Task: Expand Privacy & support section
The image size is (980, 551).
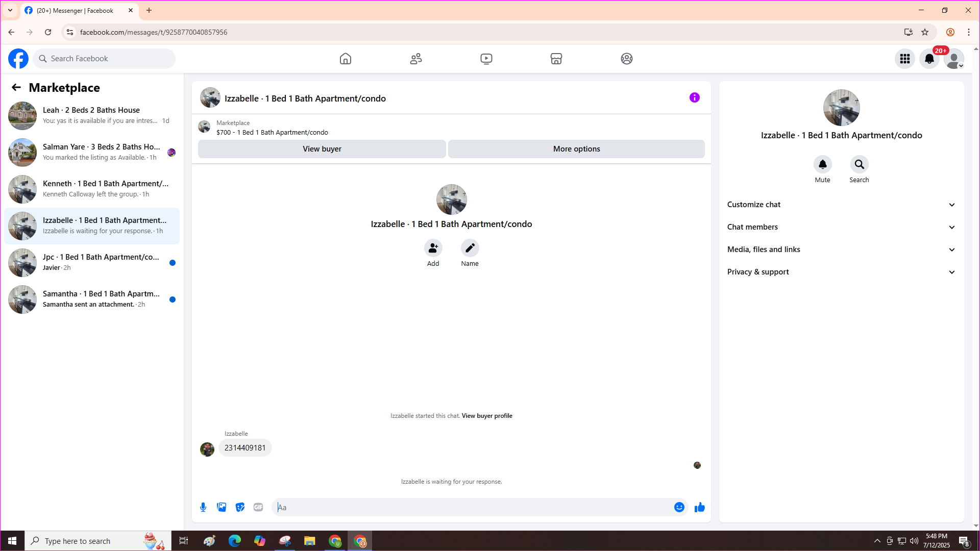Action: [841, 272]
